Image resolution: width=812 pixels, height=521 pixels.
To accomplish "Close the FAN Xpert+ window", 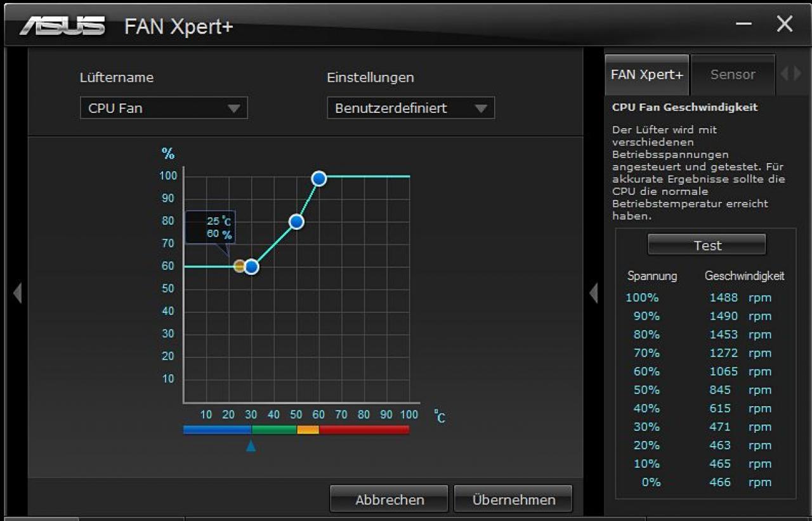I will coord(785,24).
